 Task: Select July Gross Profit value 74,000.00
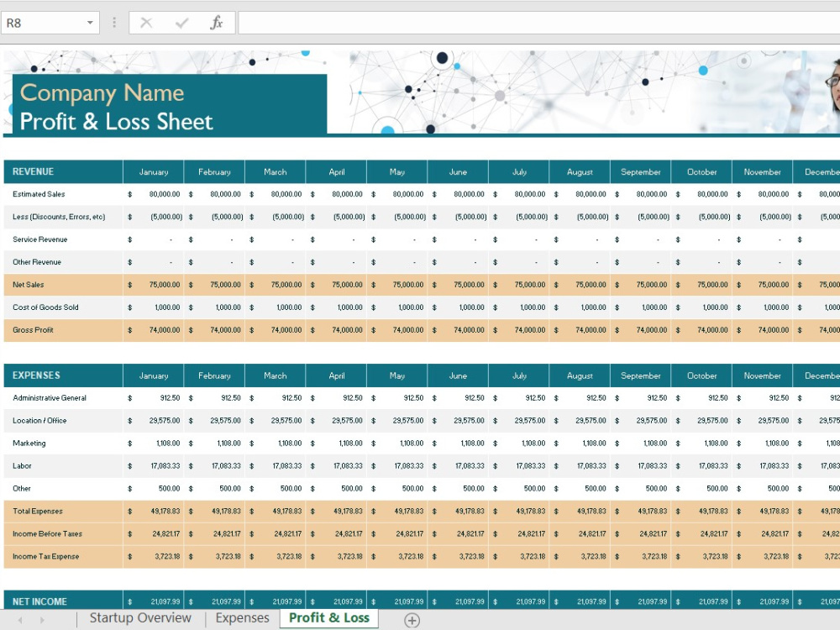pyautogui.click(x=519, y=330)
